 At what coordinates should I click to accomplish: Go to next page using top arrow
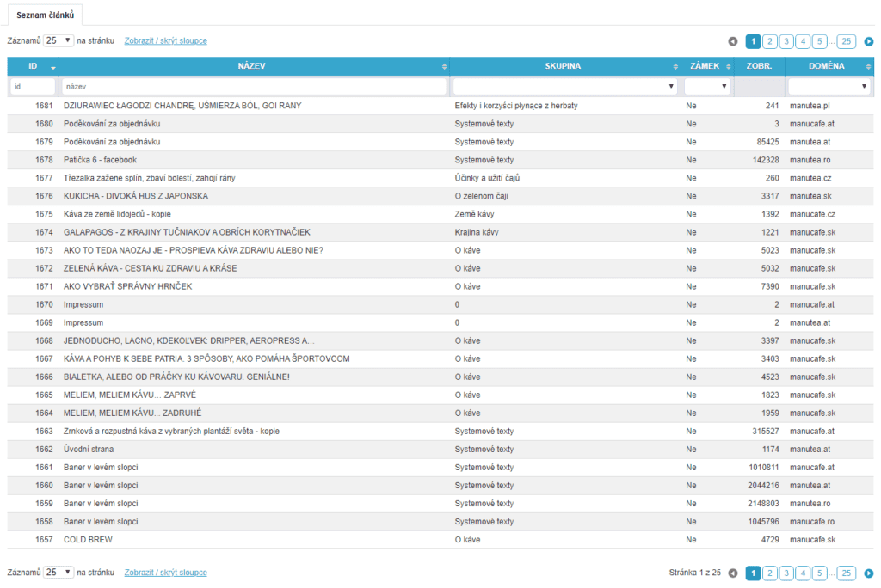pos(868,41)
